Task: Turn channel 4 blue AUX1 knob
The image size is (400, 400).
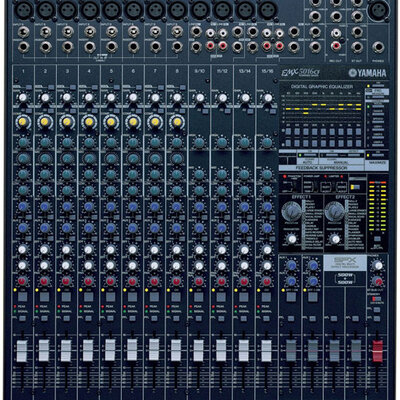Action: point(88,207)
